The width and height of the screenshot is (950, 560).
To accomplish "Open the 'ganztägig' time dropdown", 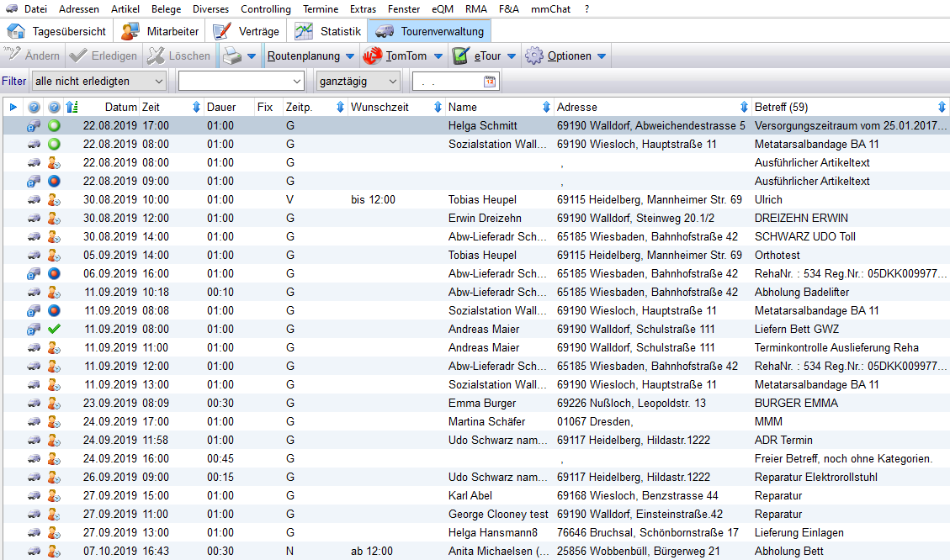I will click(x=391, y=82).
